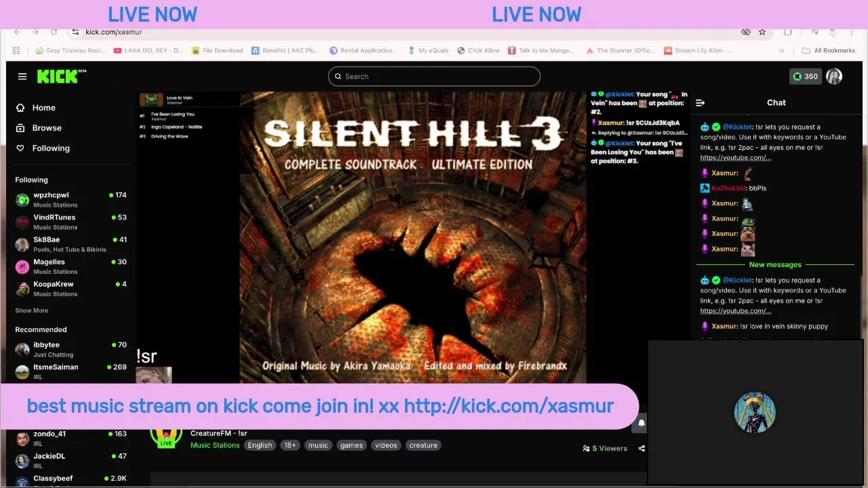Viewport: 868px width, 488px height.
Task: Open wpzhcpwl channel
Action: (x=71, y=199)
